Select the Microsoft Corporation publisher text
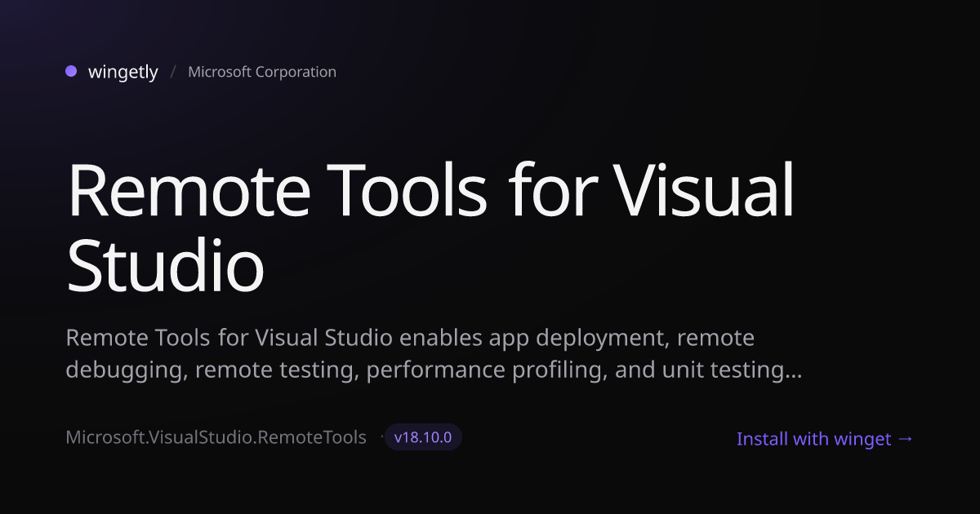980x514 pixels. click(x=262, y=72)
